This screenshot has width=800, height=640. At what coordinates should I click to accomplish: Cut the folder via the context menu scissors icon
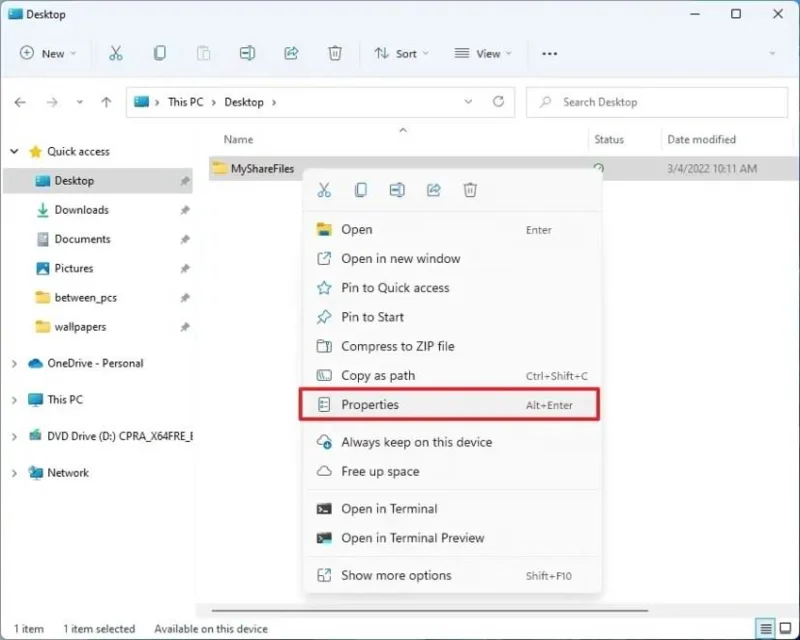pyautogui.click(x=324, y=190)
